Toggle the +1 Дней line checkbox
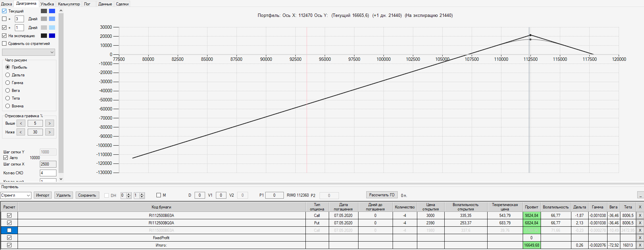Screen dimensions: 644x250 point(4,28)
